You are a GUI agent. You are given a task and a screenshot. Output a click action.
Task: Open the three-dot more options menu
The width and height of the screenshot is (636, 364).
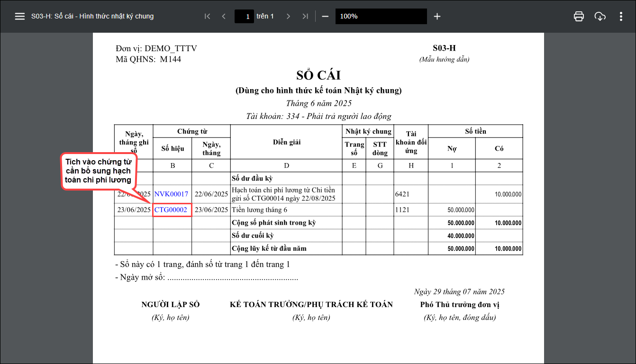tap(621, 16)
